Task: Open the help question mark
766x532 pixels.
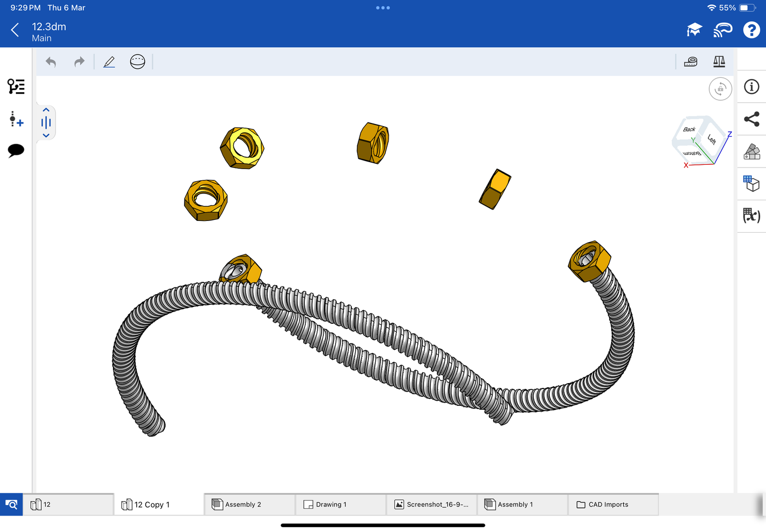Action: point(751,30)
